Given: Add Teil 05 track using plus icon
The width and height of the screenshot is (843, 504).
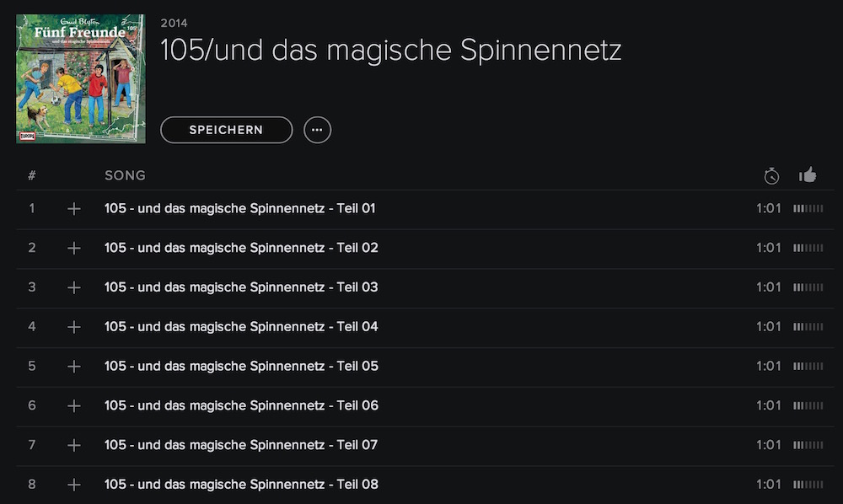Looking at the screenshot, I should [74, 367].
